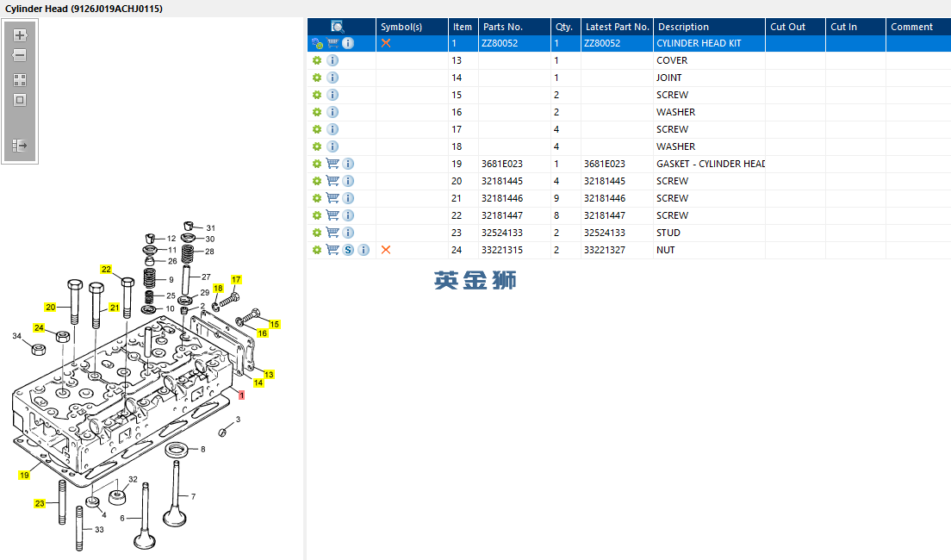The image size is (951, 560).
Task: Click the Latest Part No. column header
Action: tap(617, 27)
